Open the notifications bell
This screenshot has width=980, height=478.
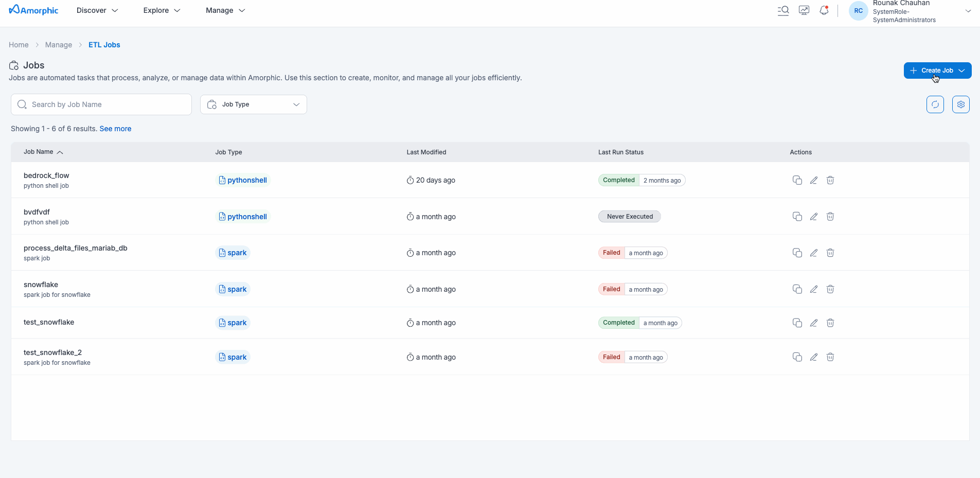tap(824, 10)
